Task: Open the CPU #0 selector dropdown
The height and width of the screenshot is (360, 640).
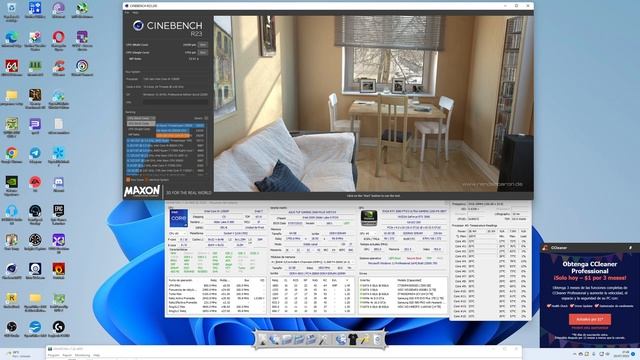Action: point(178,233)
